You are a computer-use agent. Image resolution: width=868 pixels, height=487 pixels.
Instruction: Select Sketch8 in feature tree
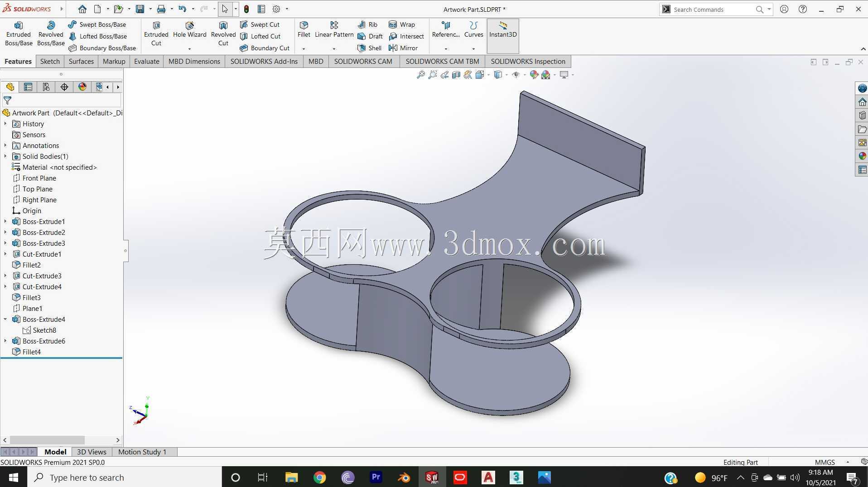pos(39,330)
